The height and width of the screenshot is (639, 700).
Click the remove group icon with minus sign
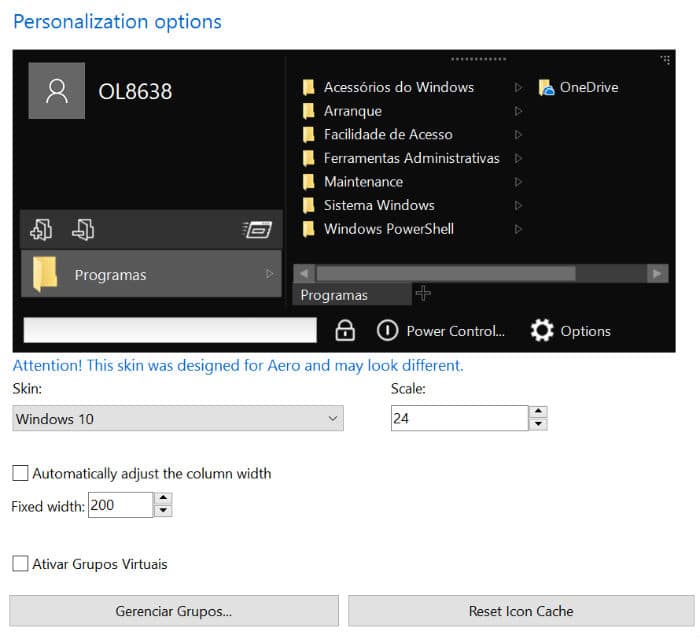click(x=83, y=230)
